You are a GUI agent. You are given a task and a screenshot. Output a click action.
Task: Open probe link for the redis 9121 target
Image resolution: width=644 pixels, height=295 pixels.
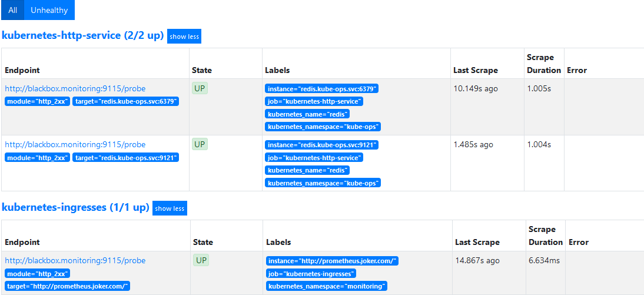pos(75,145)
